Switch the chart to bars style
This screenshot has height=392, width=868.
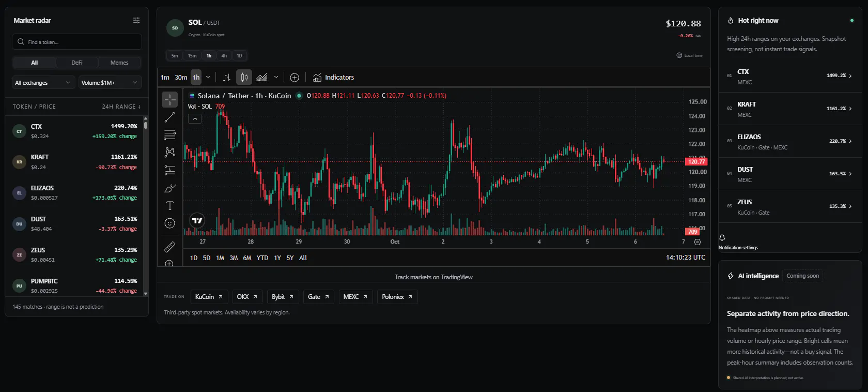227,78
